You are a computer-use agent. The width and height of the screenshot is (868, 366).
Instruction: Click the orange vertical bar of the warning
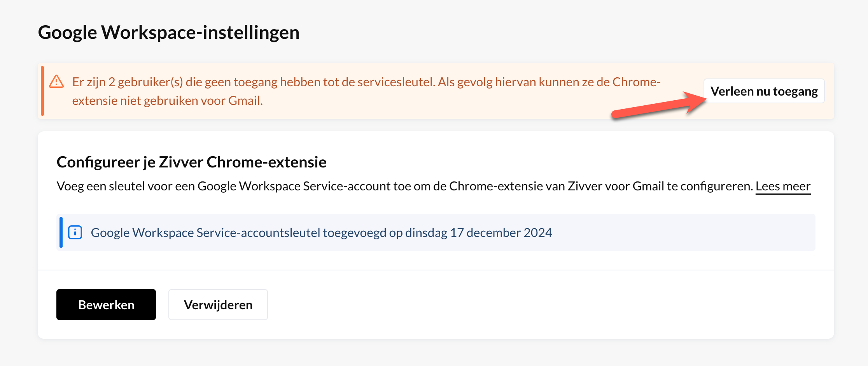[x=42, y=91]
